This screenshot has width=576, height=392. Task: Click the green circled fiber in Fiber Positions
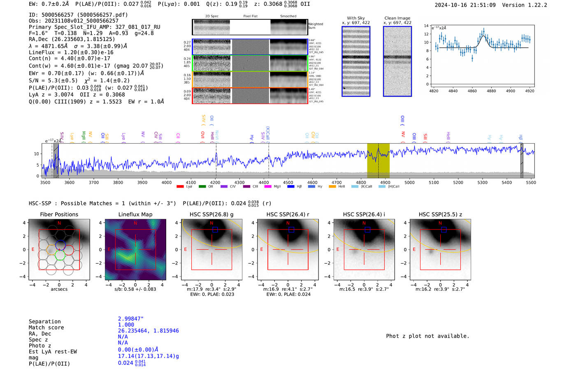(x=60, y=255)
